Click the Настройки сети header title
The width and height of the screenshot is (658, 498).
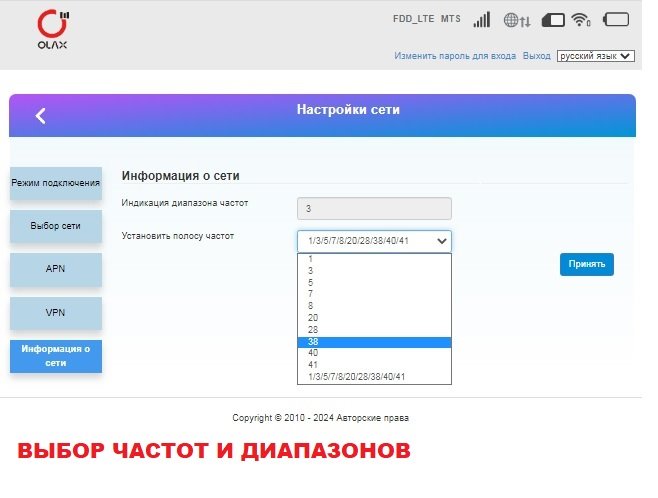(x=348, y=110)
